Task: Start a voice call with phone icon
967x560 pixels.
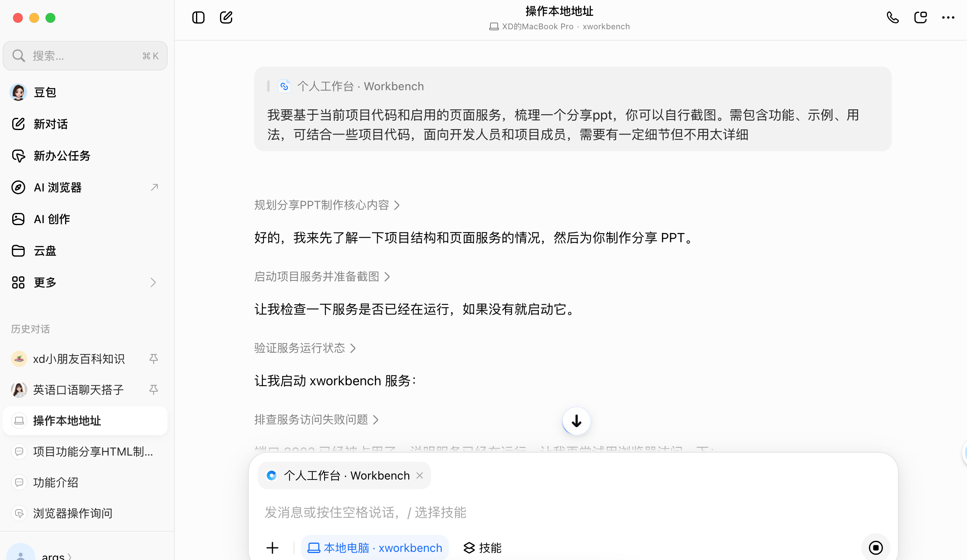Action: (893, 17)
